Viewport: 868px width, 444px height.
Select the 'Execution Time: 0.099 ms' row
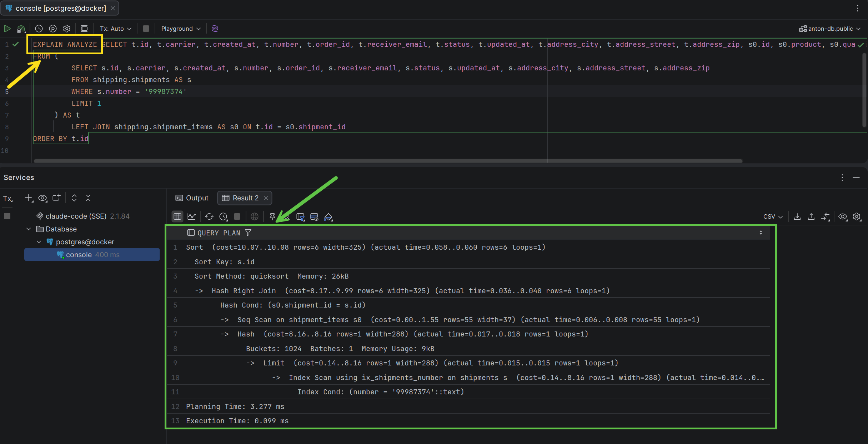click(477, 421)
